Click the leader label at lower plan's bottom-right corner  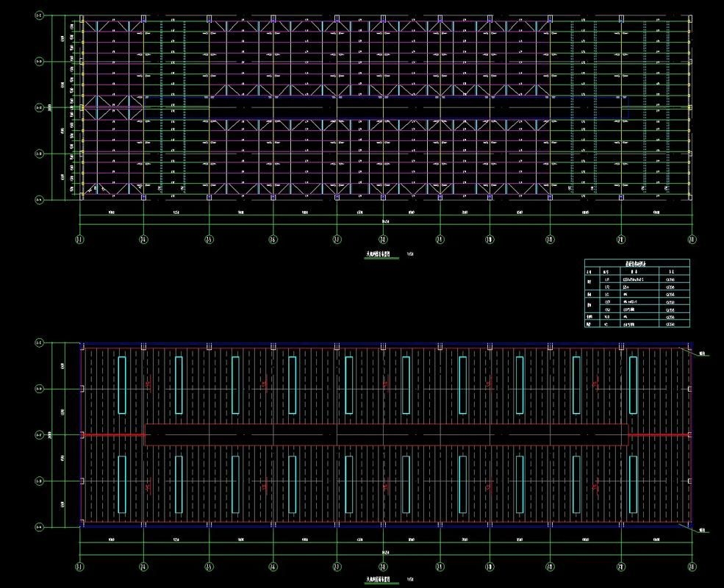pyautogui.click(x=703, y=528)
